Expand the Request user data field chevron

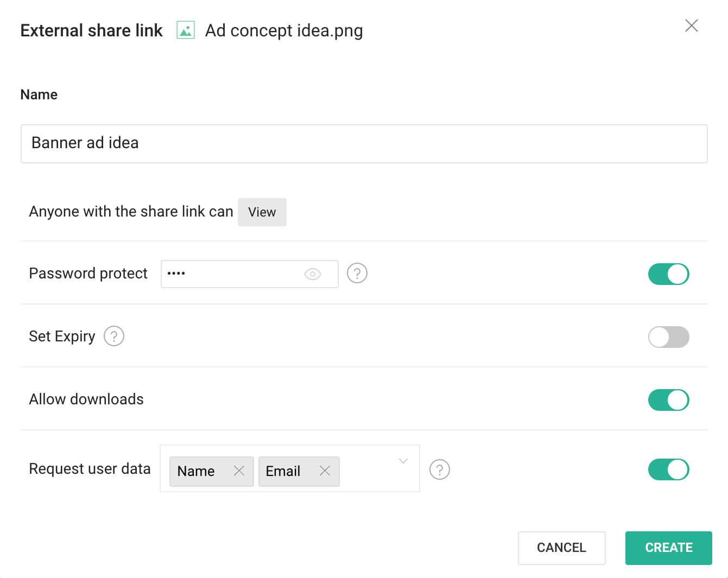click(403, 461)
